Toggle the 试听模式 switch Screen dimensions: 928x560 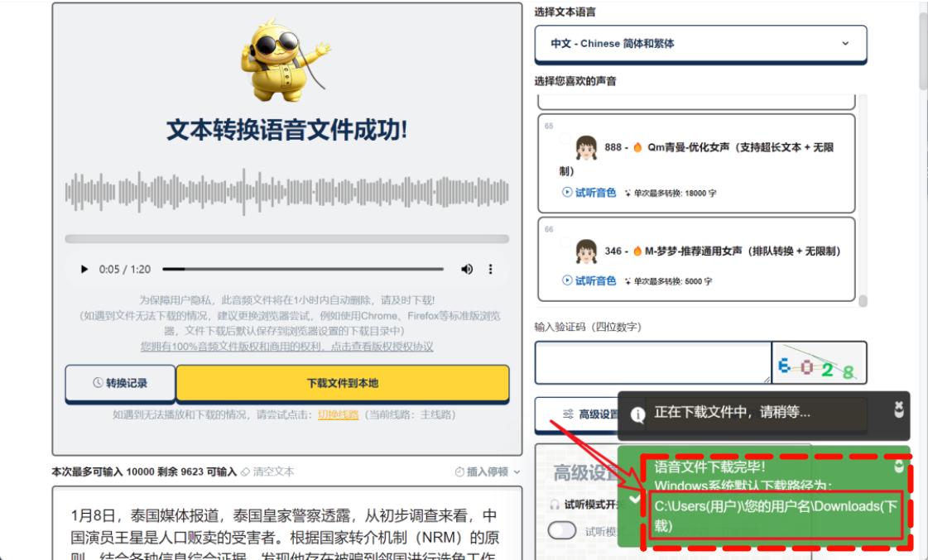tap(561, 530)
